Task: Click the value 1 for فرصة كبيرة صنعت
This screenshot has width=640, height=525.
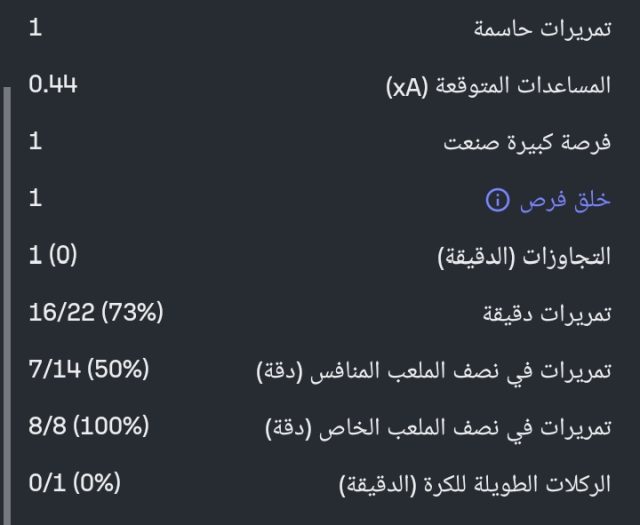Action: tap(35, 142)
